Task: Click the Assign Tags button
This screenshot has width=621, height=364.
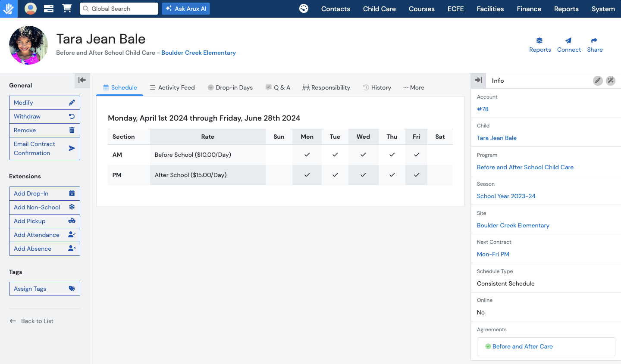Action: pos(44,289)
